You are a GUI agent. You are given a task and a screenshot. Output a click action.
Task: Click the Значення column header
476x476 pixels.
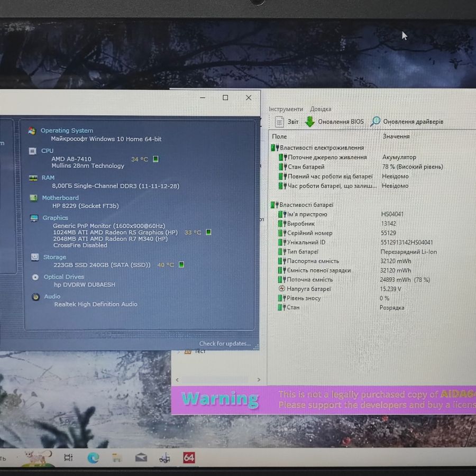[x=396, y=136]
